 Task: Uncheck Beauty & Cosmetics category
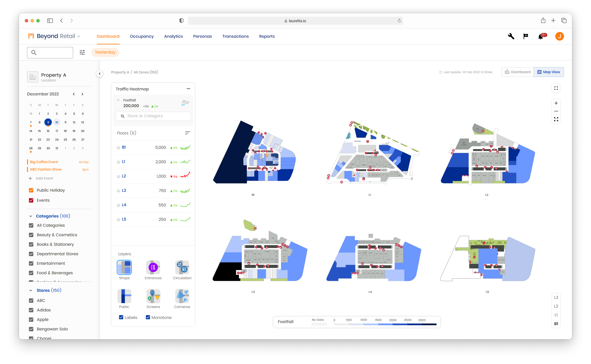click(x=31, y=235)
